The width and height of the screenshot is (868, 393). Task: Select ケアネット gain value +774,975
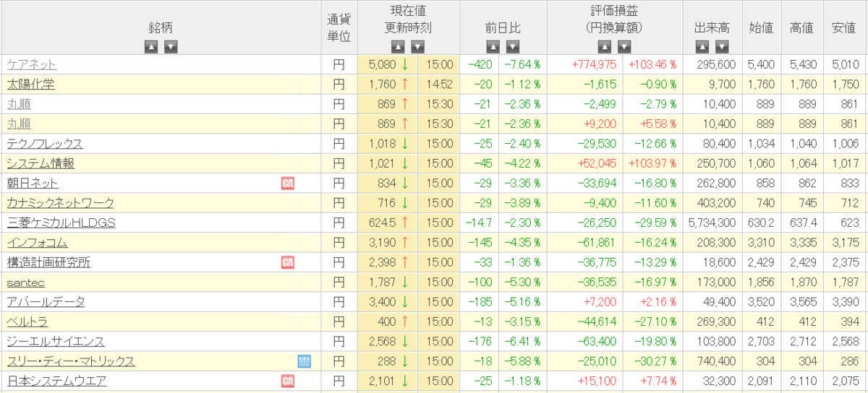click(595, 64)
